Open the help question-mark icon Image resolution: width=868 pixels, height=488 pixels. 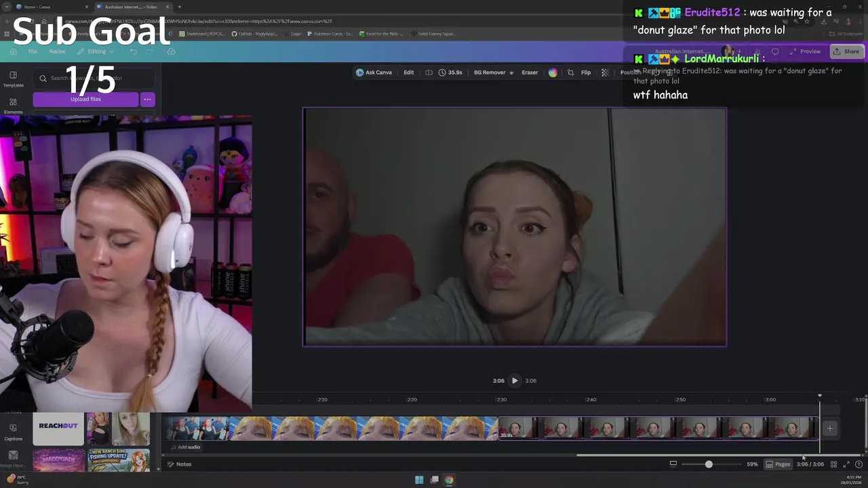pyautogui.click(x=859, y=464)
